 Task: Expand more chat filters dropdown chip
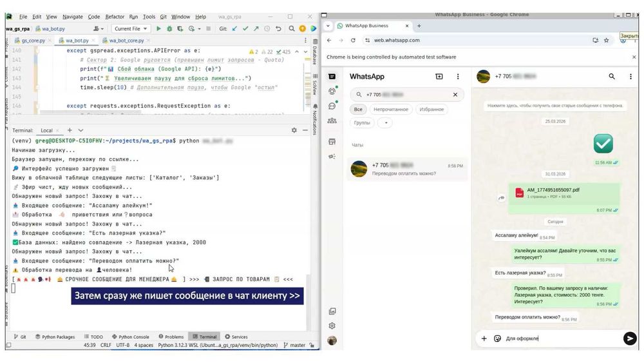coord(385,123)
